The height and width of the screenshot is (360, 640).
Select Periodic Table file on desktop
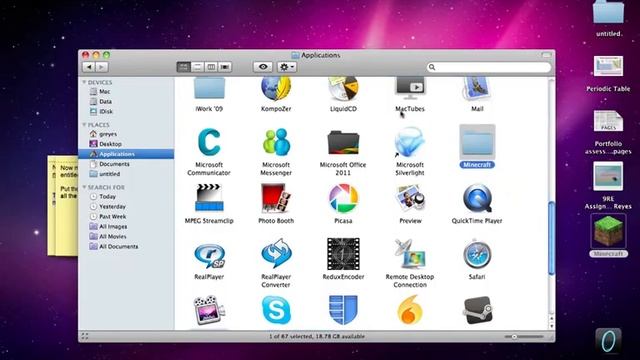tap(608, 66)
